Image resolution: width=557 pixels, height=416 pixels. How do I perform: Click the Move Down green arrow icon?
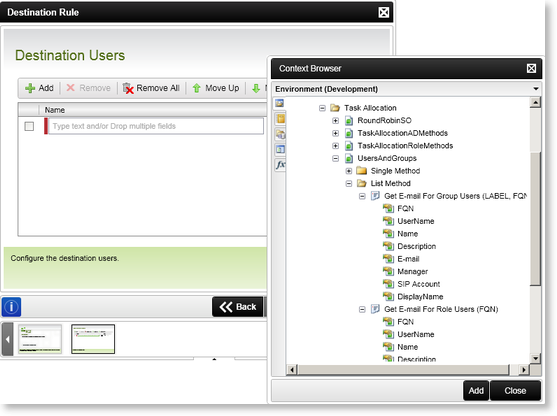tap(256, 88)
